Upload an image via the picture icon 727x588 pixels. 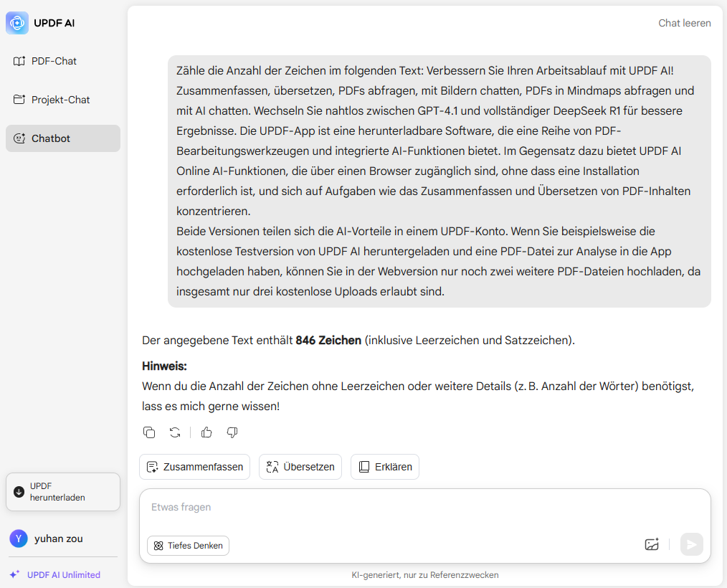(652, 544)
